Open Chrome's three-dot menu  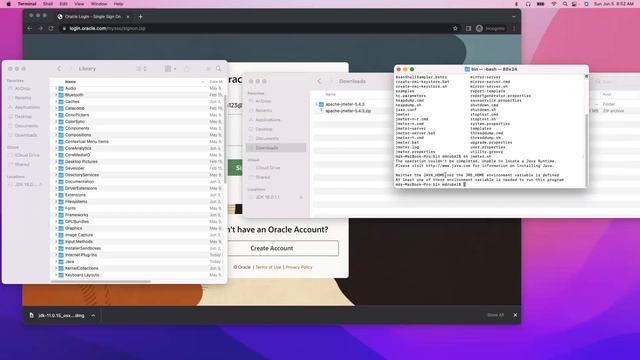514,28
